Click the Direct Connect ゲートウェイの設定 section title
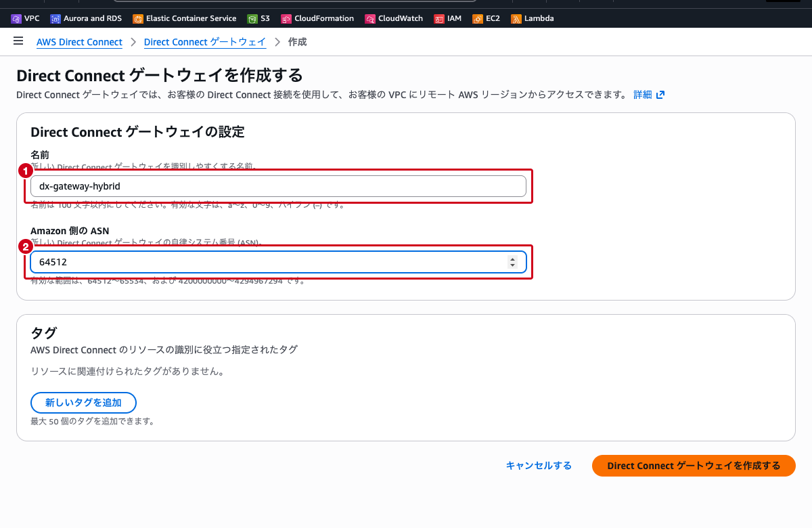Image resolution: width=812 pixels, height=528 pixels. (x=137, y=131)
